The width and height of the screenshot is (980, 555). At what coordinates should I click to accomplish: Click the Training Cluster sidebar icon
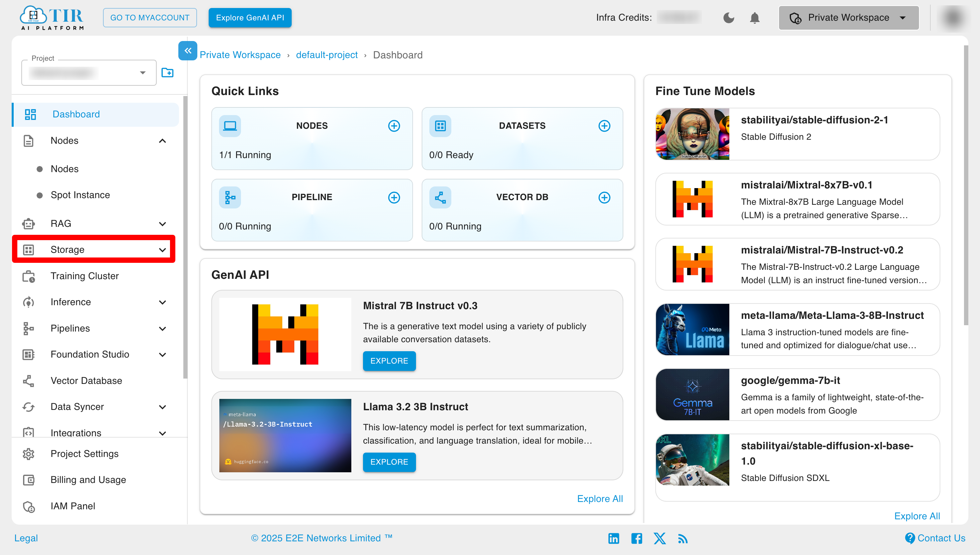click(x=29, y=276)
